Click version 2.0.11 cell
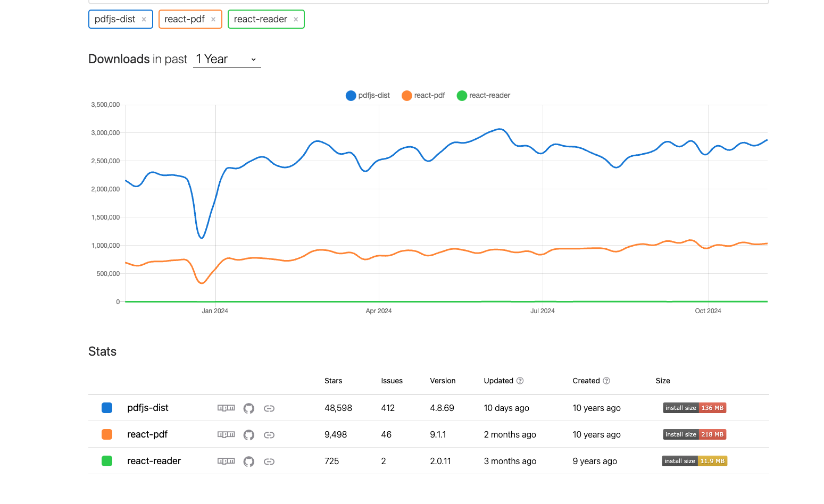Screen dimensions: 824x504 tap(440, 461)
